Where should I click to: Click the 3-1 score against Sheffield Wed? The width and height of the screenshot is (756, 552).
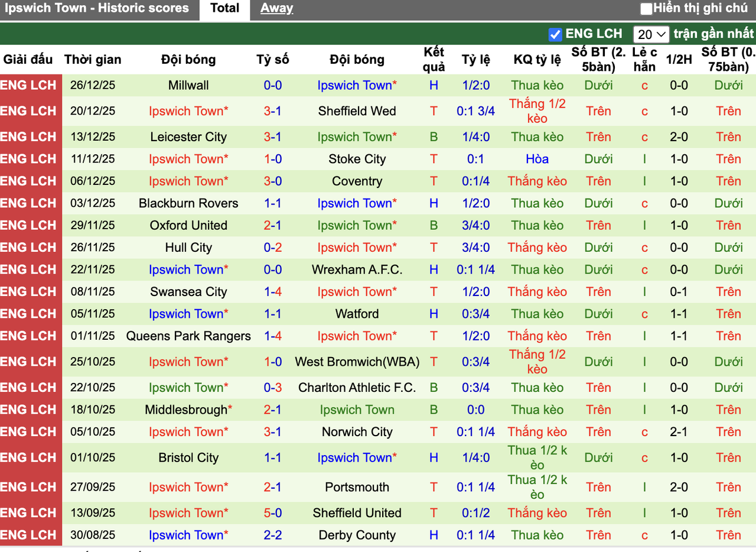(x=273, y=111)
